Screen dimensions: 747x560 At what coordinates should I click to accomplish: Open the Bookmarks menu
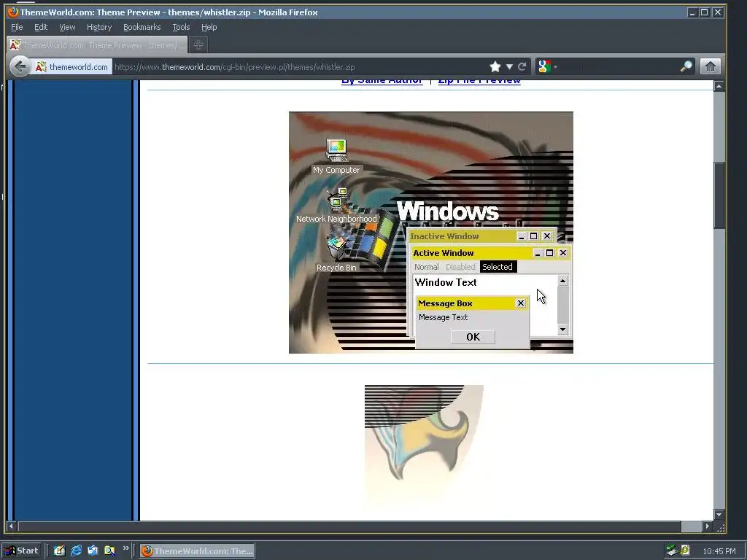click(142, 27)
